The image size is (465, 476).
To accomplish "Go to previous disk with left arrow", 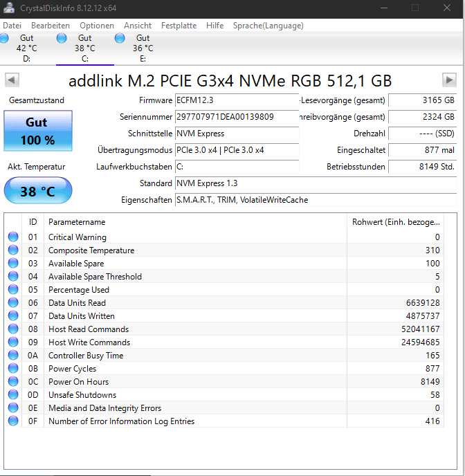I will point(12,80).
